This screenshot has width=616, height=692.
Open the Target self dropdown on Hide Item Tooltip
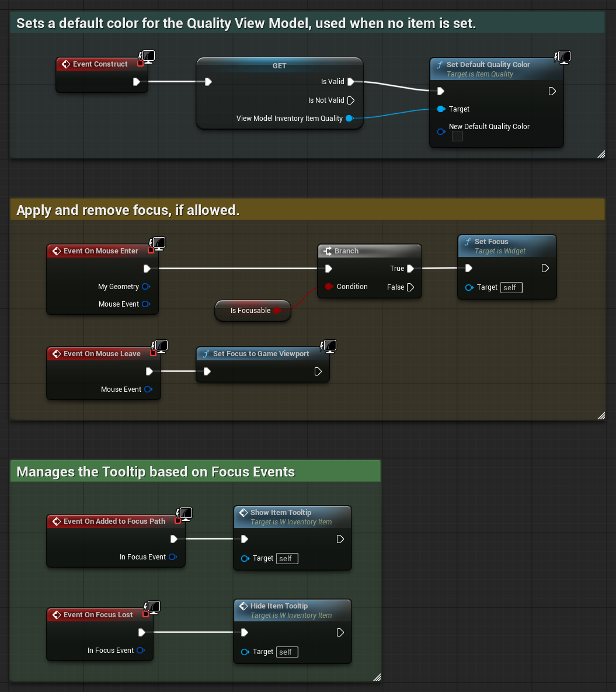click(286, 652)
